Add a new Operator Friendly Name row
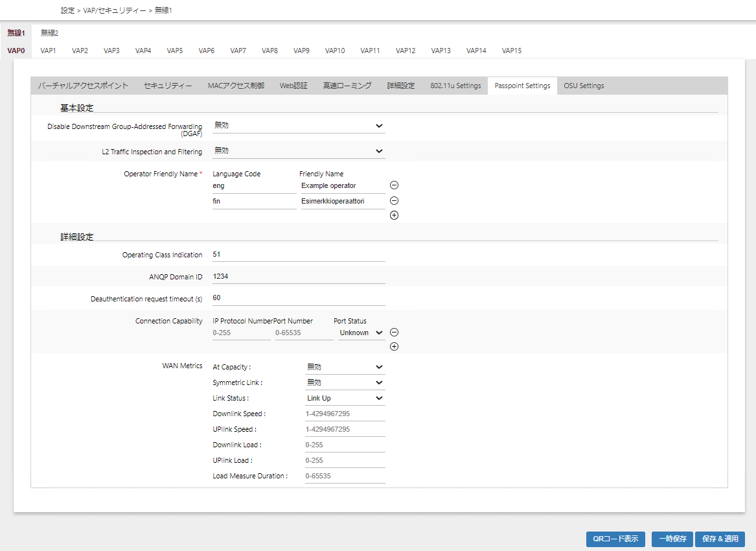The image size is (756, 551). (x=394, y=215)
